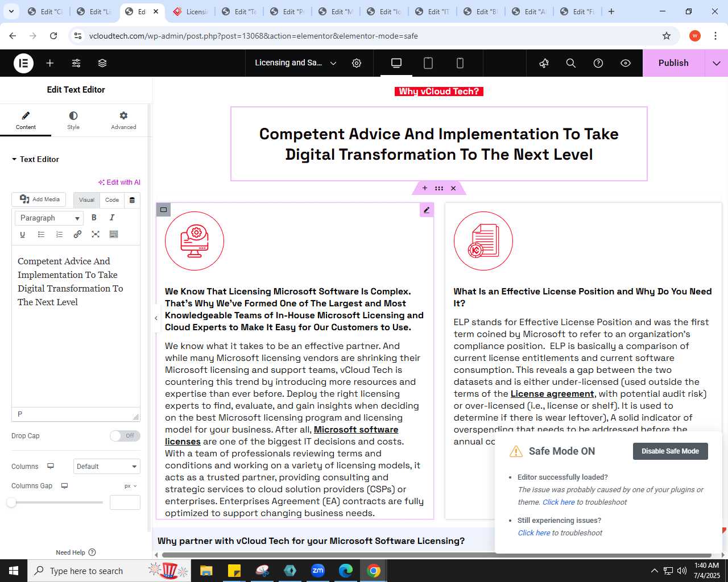Click the Elementor logo menu button
728x582 pixels.
23,63
